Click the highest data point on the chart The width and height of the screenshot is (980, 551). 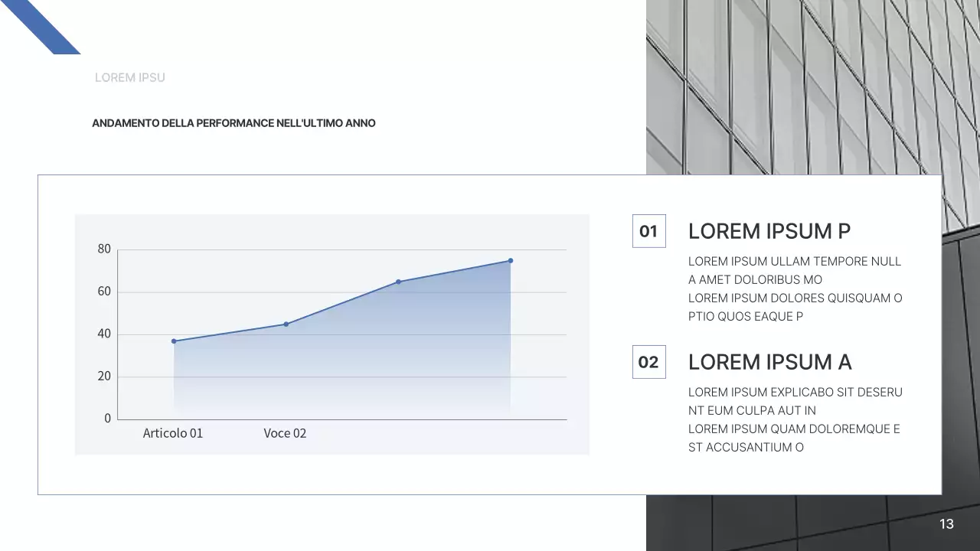(x=511, y=261)
